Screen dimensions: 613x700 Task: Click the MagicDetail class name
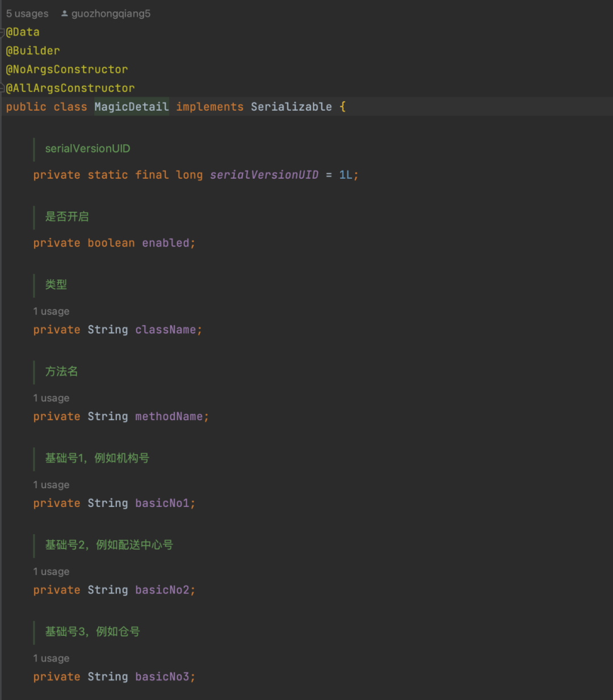point(132,107)
